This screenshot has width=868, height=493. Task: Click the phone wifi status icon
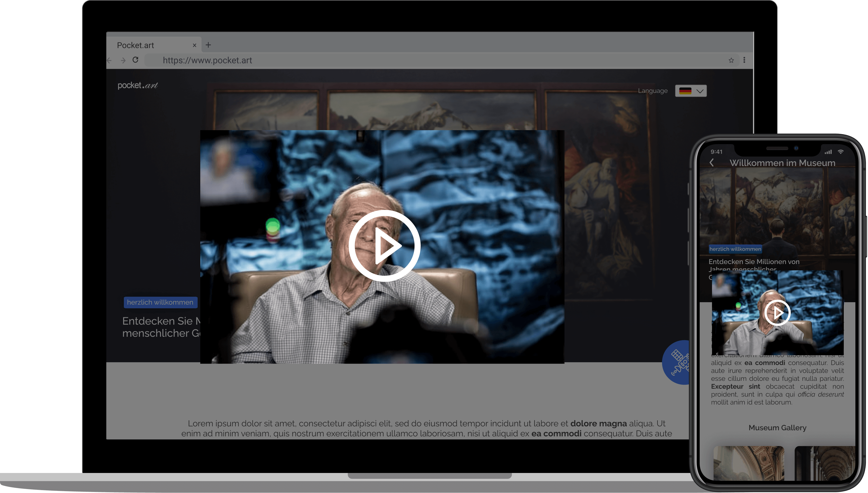point(841,152)
